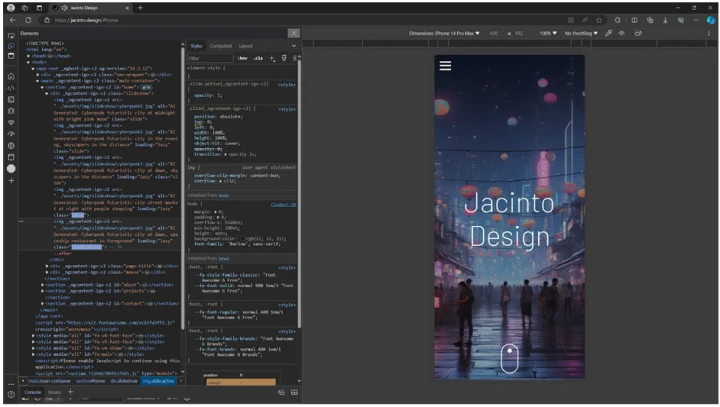Expand the nav-wrapper div node
The height and width of the screenshot is (407, 720).
pyautogui.click(x=38, y=74)
